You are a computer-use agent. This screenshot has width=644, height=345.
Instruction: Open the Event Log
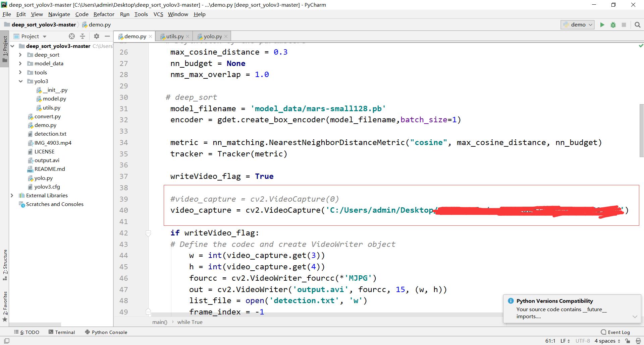(618, 332)
